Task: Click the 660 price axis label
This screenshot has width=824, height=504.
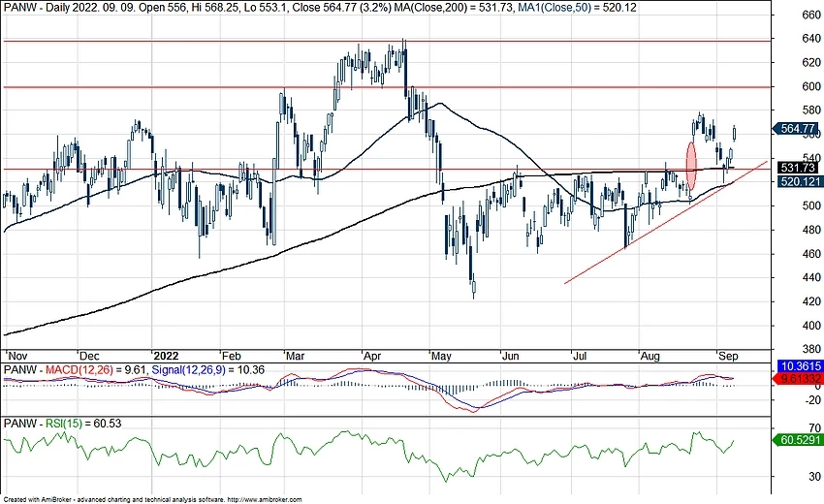Action: tap(811, 15)
